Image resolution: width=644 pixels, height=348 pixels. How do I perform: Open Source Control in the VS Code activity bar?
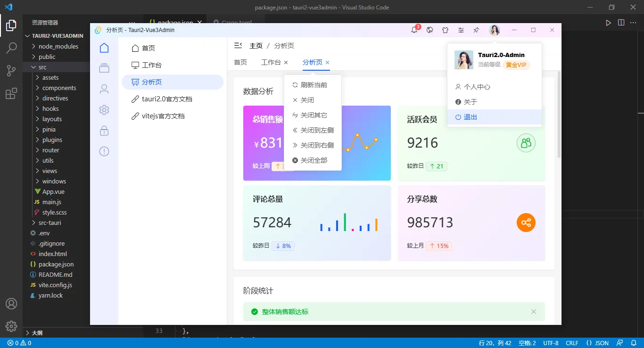[x=11, y=71]
